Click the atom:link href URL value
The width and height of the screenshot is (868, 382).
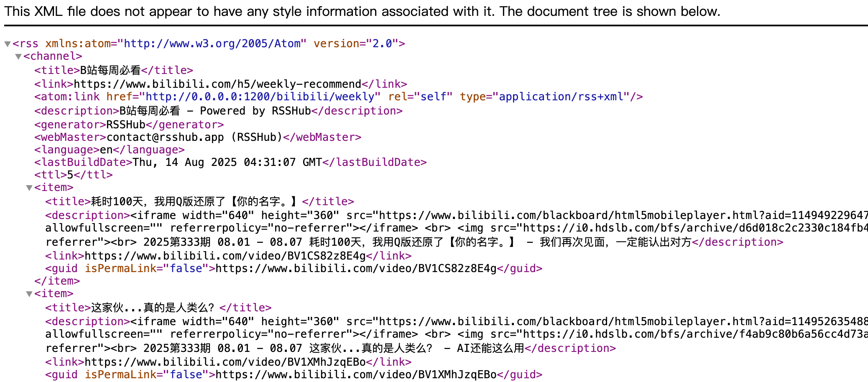click(x=260, y=97)
